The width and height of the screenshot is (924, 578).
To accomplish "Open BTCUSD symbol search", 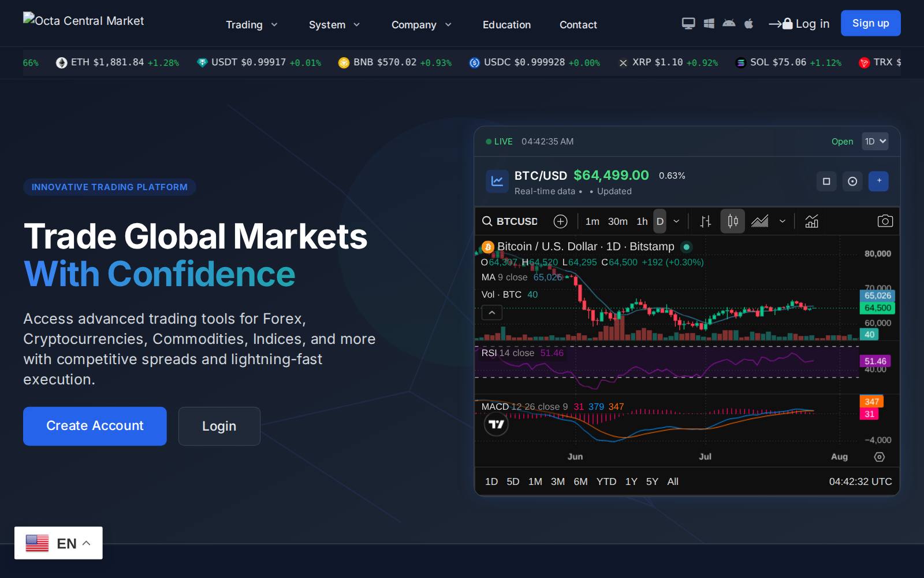I will 510,221.
